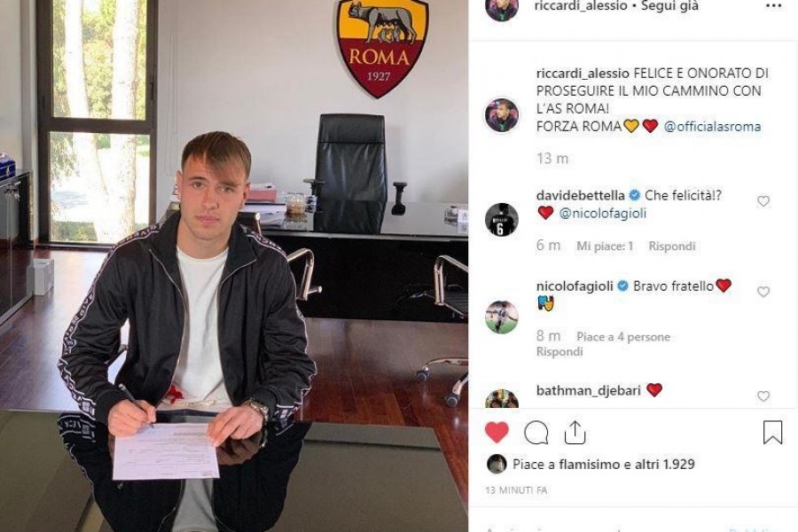Screen dimensions: 798x532
Task: Reply to nicolofagioli's comment via Rispondi
Action: point(559,352)
